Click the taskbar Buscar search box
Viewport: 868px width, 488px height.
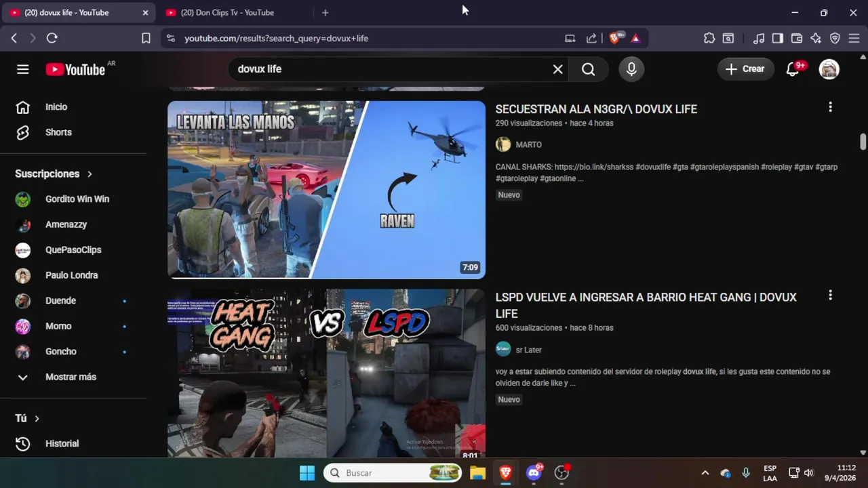pyautogui.click(x=393, y=472)
